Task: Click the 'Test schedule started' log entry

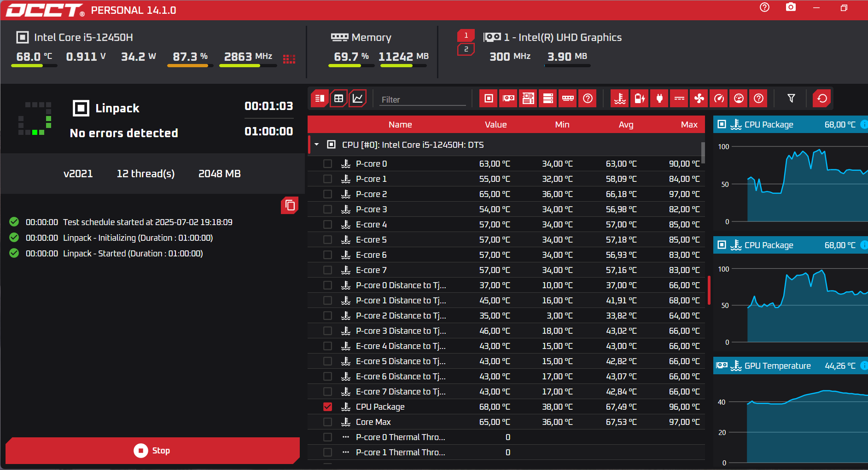Action: pos(147,222)
